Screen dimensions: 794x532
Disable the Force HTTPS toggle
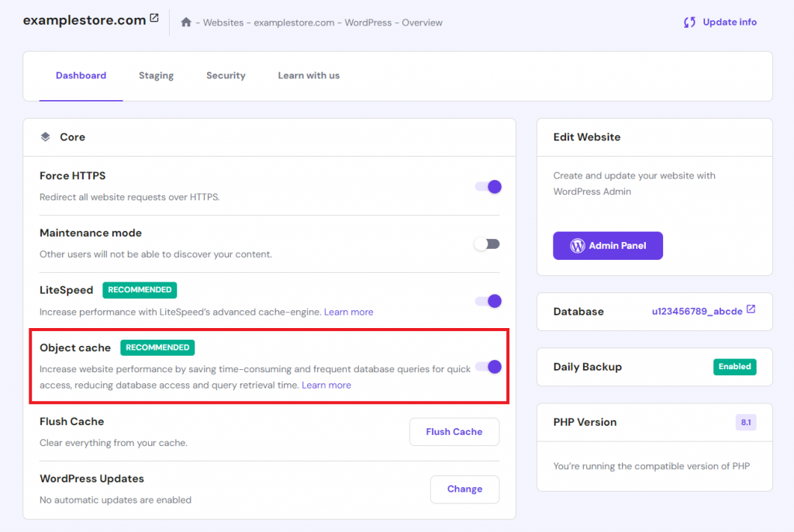(x=488, y=186)
